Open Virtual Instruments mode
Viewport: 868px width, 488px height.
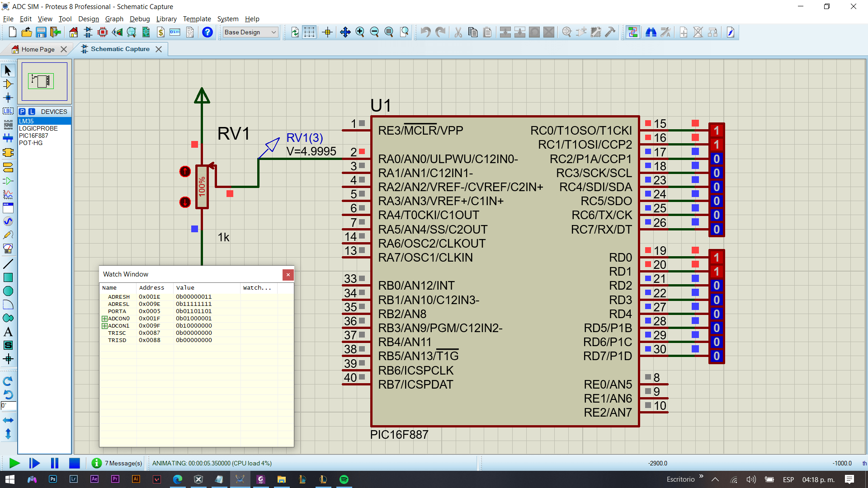[8, 249]
